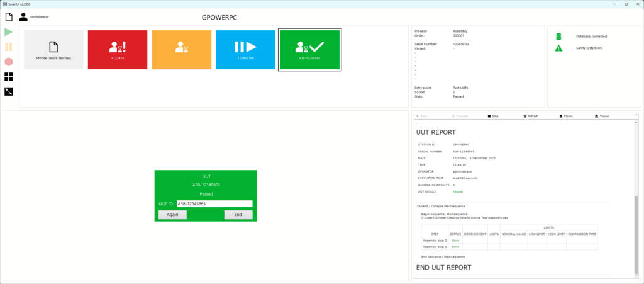Image resolution: width=644 pixels, height=284 pixels.
Task: Click the red record circle icon
Action: pyautogui.click(x=9, y=62)
